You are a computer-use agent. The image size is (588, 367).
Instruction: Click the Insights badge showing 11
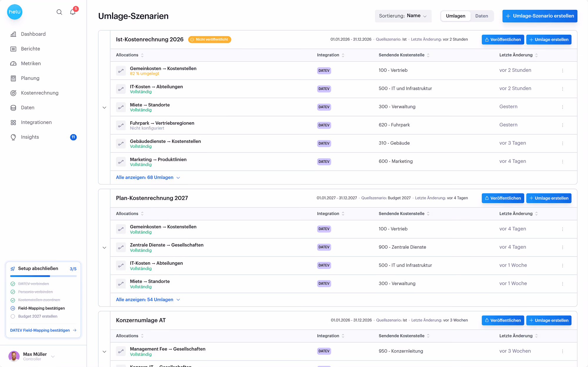click(x=73, y=137)
